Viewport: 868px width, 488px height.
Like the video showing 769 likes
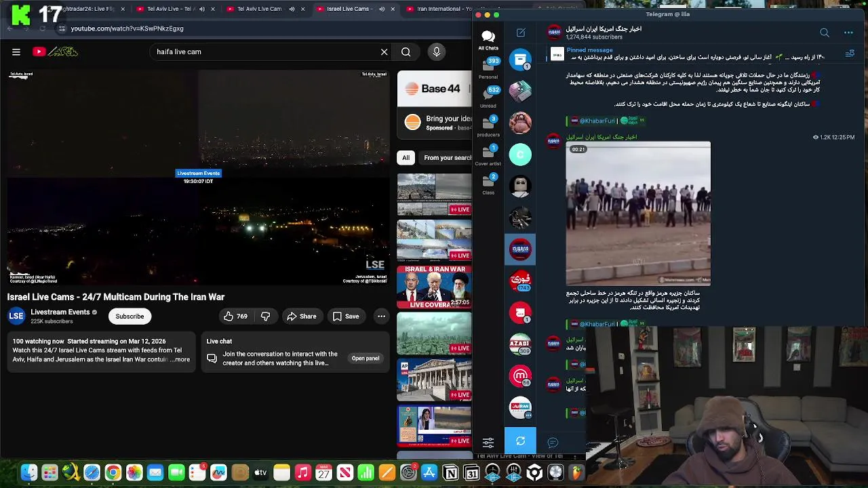tap(235, 316)
